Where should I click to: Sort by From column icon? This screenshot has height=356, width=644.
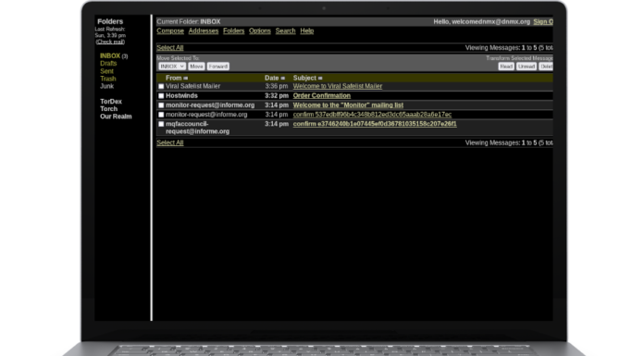[x=186, y=78]
